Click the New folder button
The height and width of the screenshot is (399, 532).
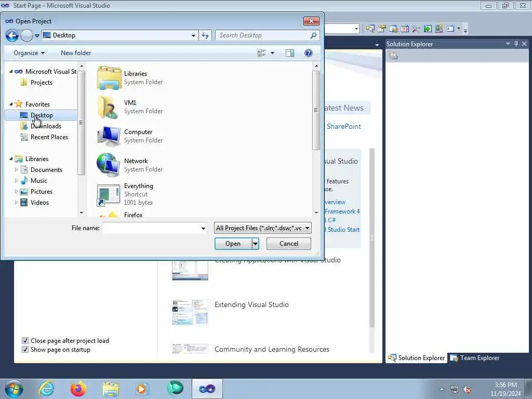[x=76, y=53]
